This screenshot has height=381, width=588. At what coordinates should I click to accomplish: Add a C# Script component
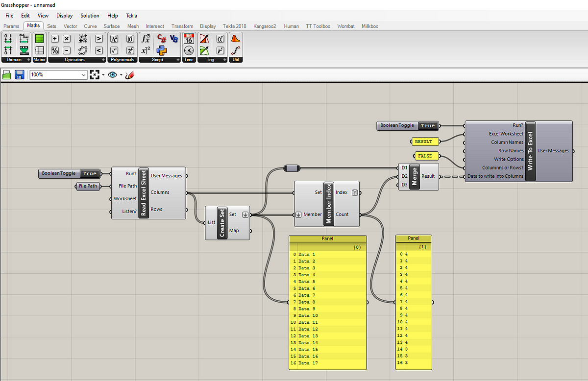[x=162, y=38]
